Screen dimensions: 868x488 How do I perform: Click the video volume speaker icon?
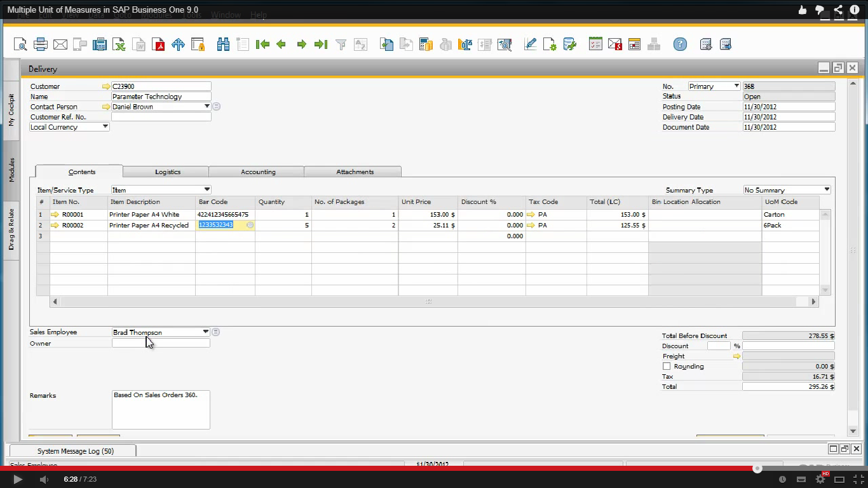coord(43,480)
